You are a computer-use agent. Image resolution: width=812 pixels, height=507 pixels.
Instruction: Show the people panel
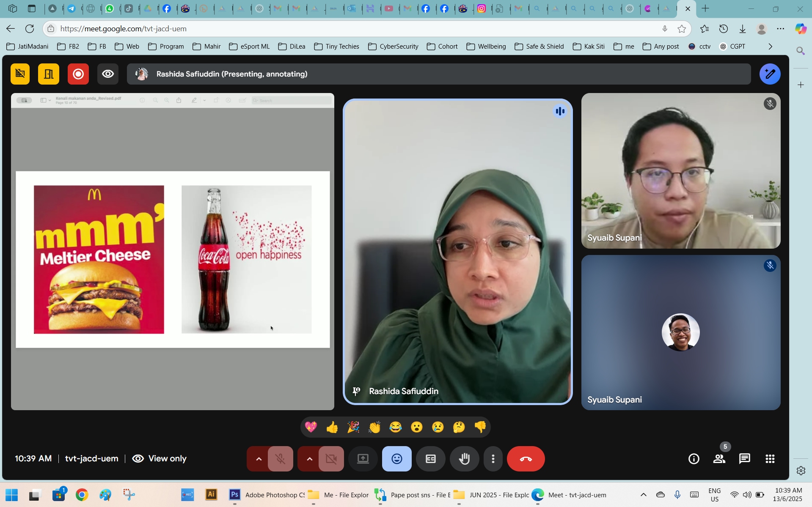(719, 459)
